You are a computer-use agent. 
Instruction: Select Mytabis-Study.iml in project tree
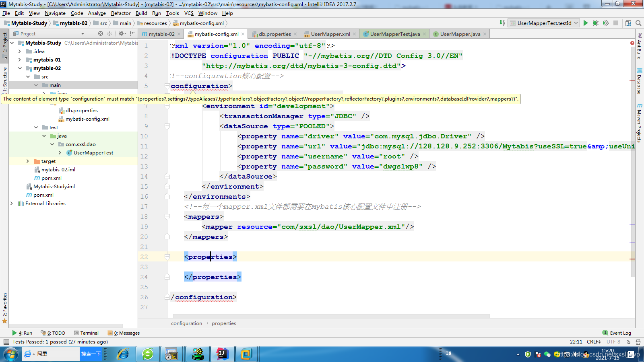(x=54, y=186)
